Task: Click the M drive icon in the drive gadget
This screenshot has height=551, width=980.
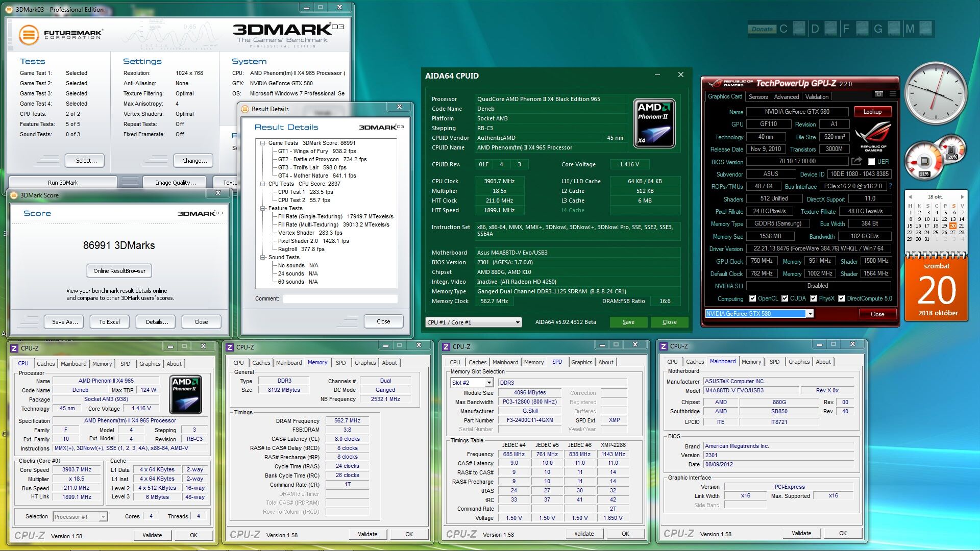Action: click(925, 28)
